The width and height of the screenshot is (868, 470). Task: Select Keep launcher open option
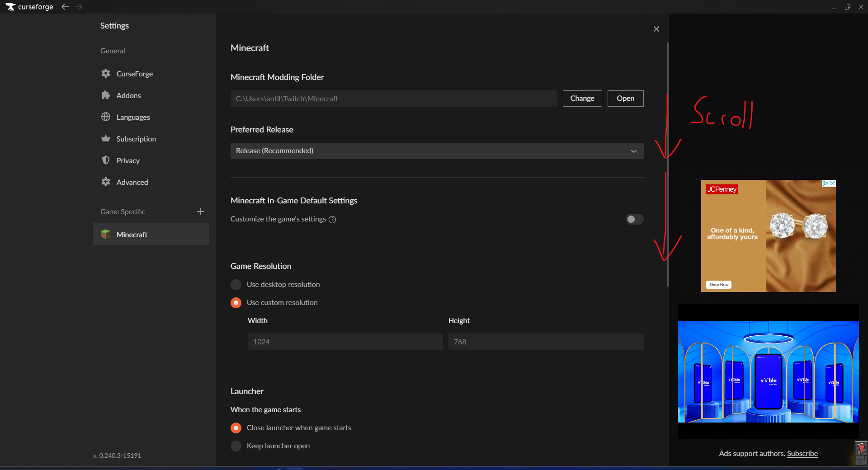[x=236, y=446]
